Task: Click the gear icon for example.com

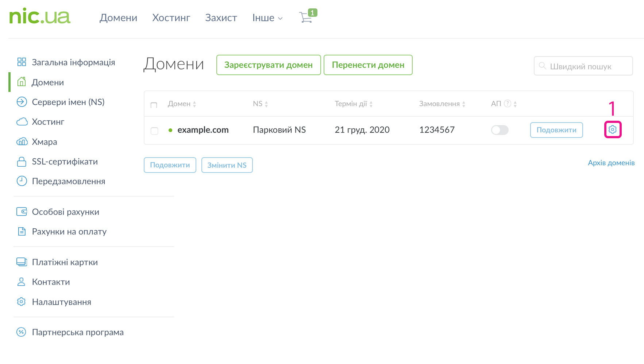Action: (x=613, y=129)
